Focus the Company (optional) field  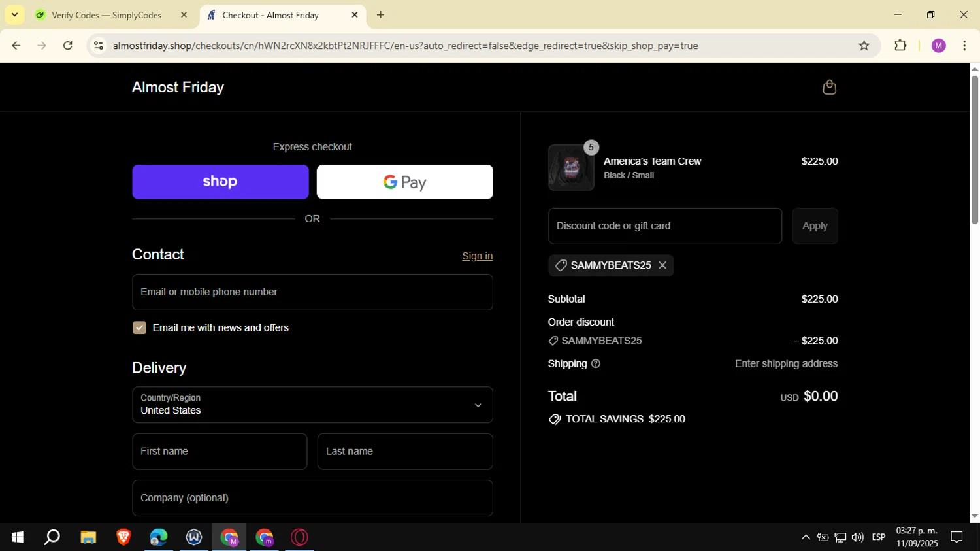point(312,498)
